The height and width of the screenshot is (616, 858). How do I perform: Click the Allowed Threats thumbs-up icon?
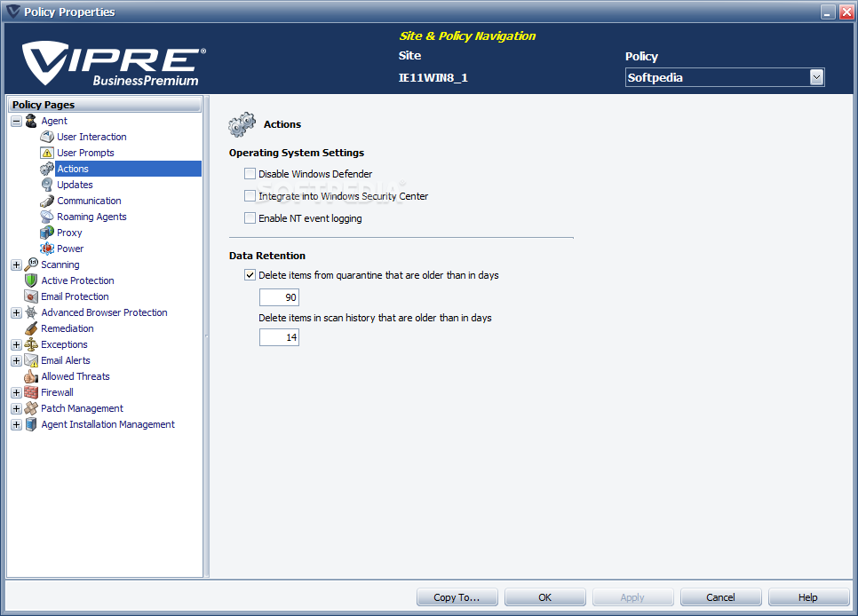pyautogui.click(x=31, y=376)
